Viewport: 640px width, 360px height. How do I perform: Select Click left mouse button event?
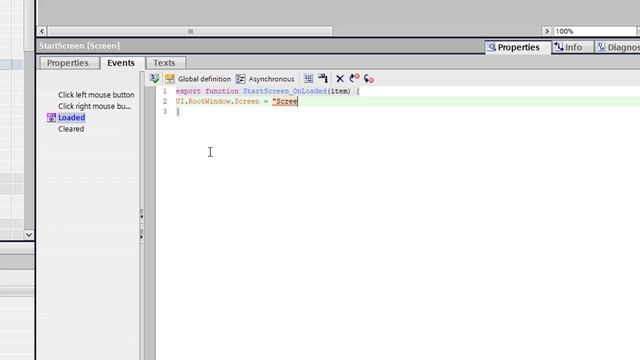click(x=96, y=95)
